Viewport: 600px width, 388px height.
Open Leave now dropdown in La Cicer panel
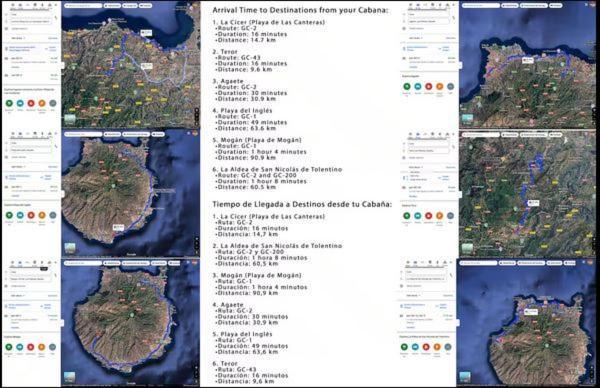[18, 38]
